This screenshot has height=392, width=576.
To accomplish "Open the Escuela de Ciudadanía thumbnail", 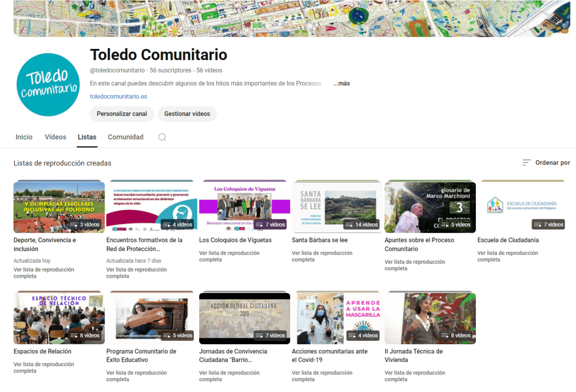I will pos(523,208).
